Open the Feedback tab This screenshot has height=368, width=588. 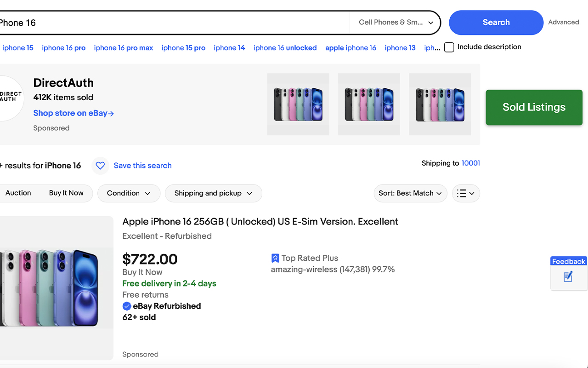[x=569, y=261]
